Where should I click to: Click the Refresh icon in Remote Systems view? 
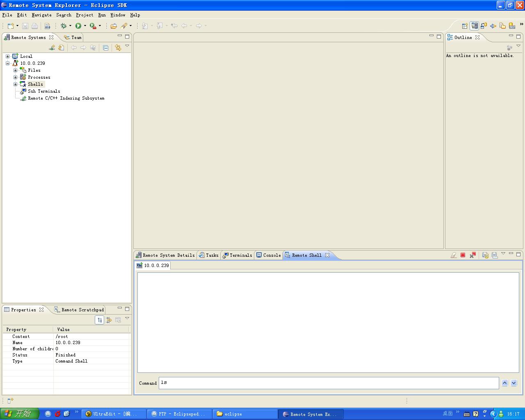point(61,48)
